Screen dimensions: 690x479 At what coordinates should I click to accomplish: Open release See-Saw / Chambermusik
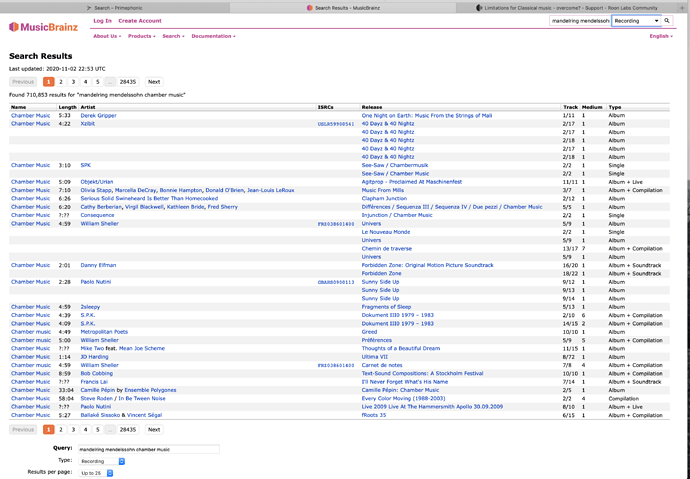pos(395,165)
